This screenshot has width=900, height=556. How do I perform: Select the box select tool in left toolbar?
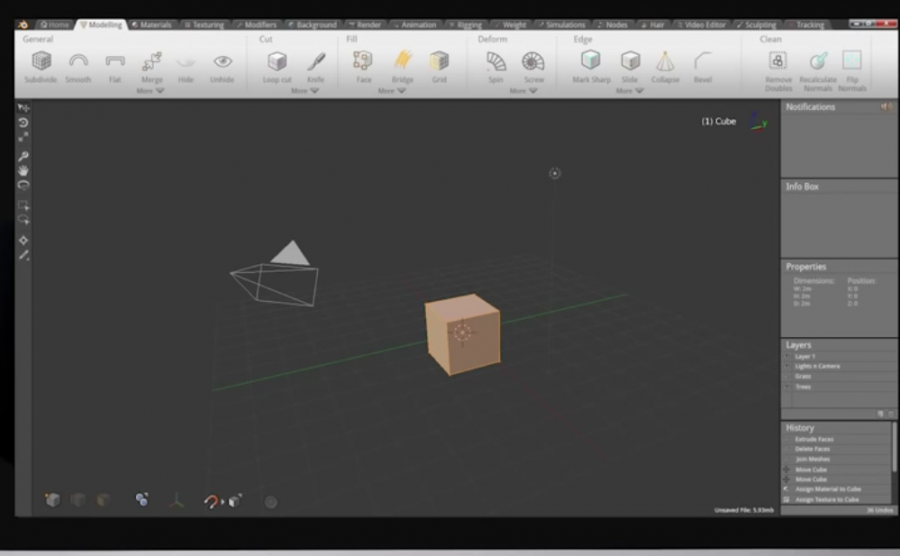point(23,205)
